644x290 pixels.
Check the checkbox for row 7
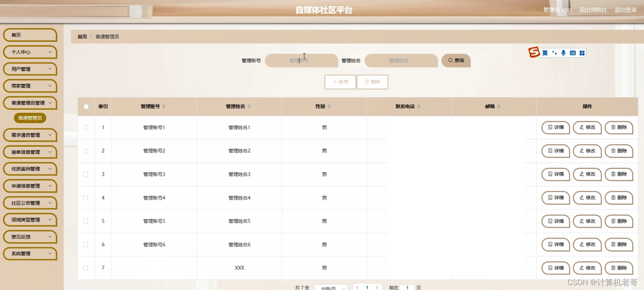coord(86,268)
